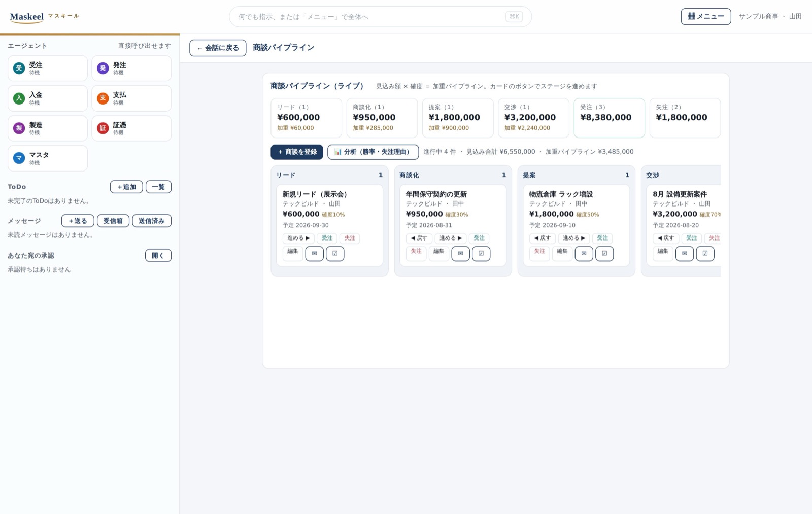The image size is (812, 514).
Task: Click 会話に戻る button
Action: click(218, 48)
